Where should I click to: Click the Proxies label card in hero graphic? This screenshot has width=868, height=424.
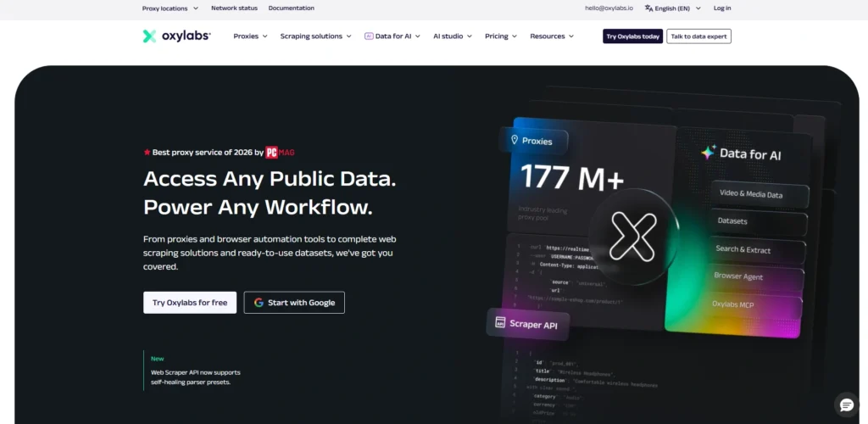point(533,141)
